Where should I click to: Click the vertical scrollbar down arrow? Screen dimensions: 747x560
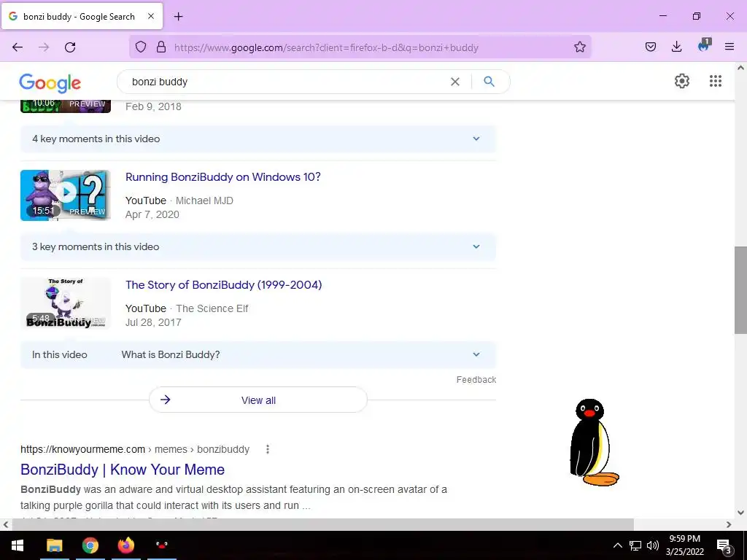tap(740, 513)
